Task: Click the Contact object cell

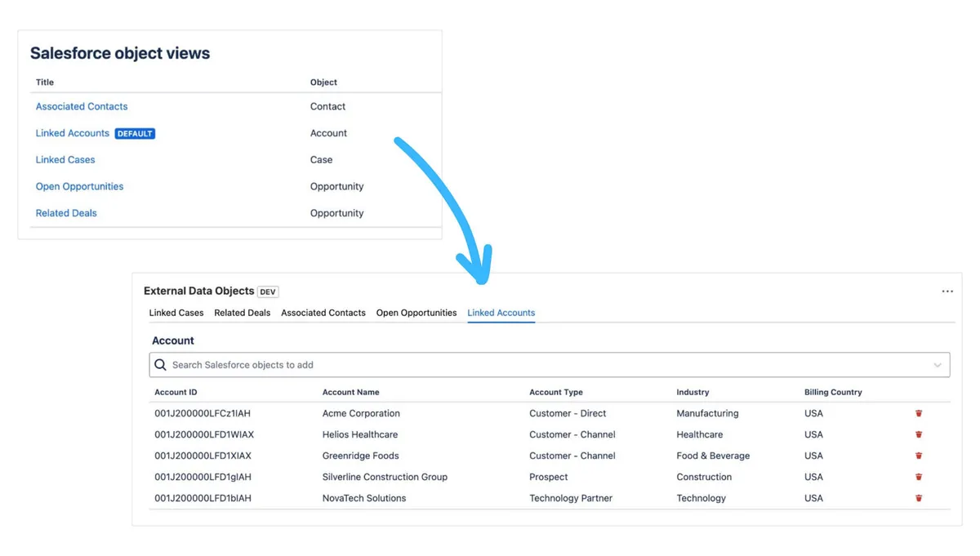Action: (x=327, y=106)
